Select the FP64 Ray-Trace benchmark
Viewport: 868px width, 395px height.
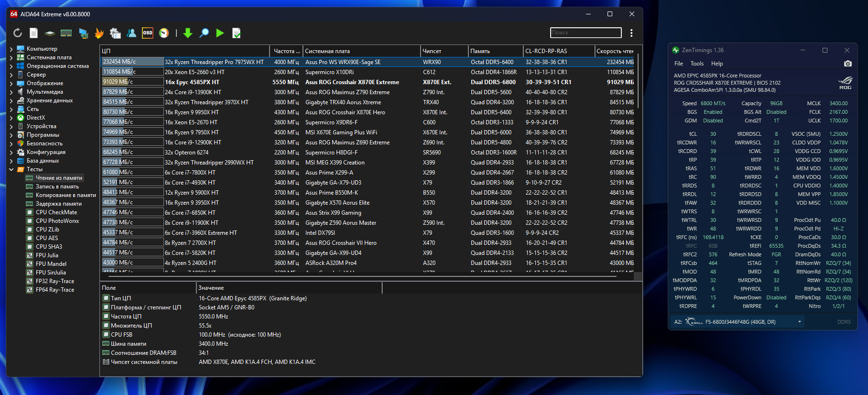[54, 290]
